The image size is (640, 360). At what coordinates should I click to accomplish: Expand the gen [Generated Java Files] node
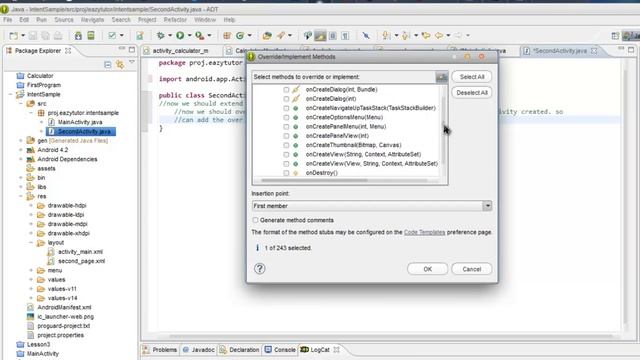21,140
